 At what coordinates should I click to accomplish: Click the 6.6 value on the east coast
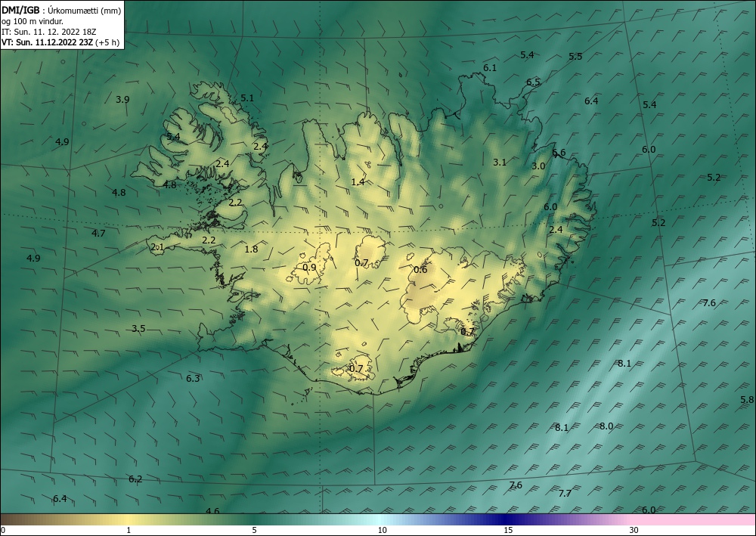tap(559, 152)
